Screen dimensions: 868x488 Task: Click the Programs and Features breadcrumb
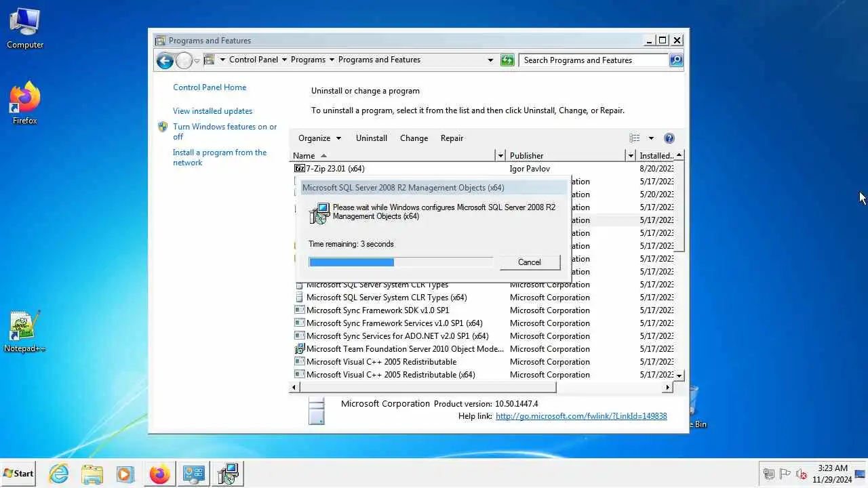point(379,60)
